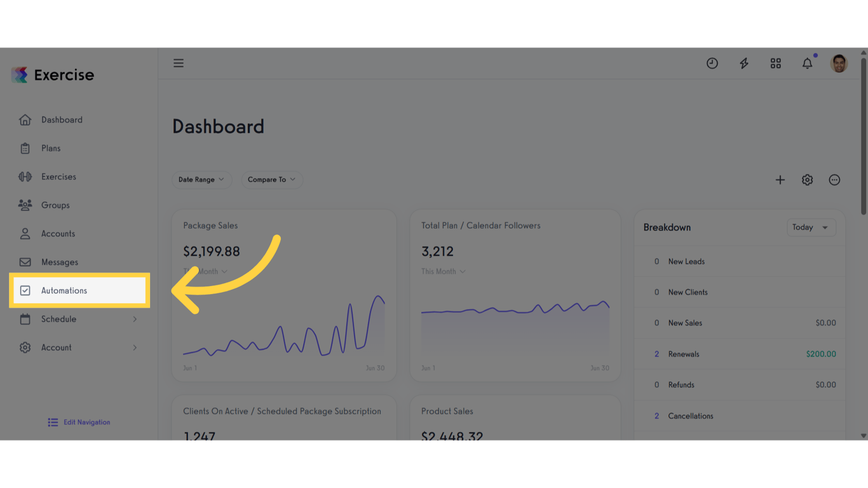This screenshot has width=868, height=488.
Task: Click the Exercise brand name
Action: 64,75
